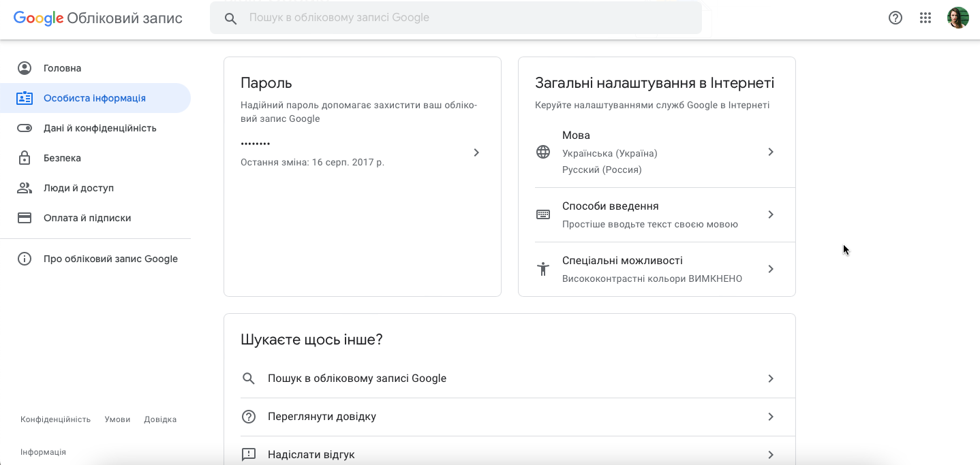980x465 pixels.
Task: Click the search magnifier icon
Action: click(230, 18)
